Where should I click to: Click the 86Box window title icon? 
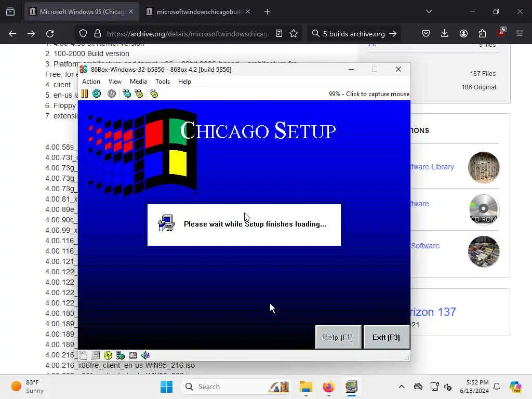point(84,69)
